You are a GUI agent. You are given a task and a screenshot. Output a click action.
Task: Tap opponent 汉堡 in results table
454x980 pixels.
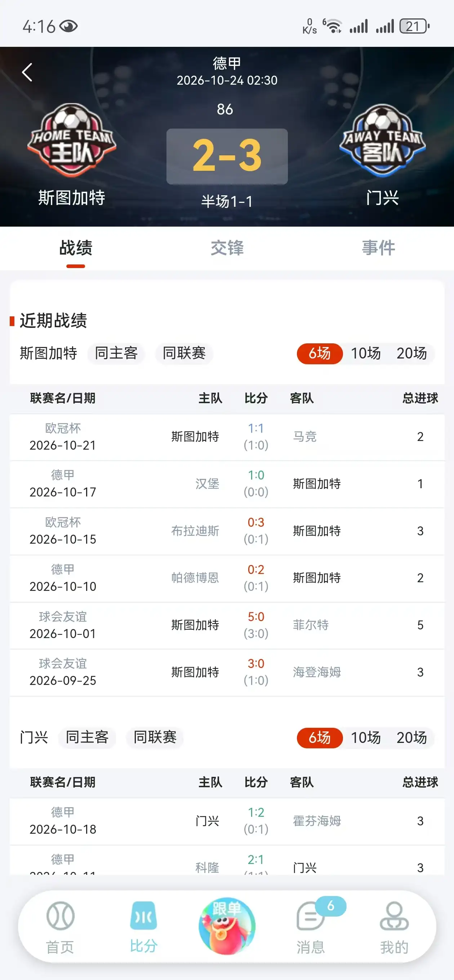(207, 484)
